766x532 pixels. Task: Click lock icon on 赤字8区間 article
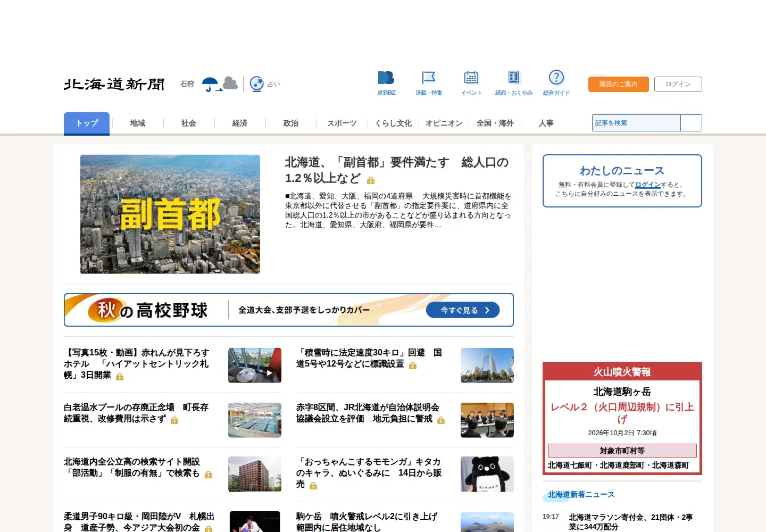click(441, 420)
